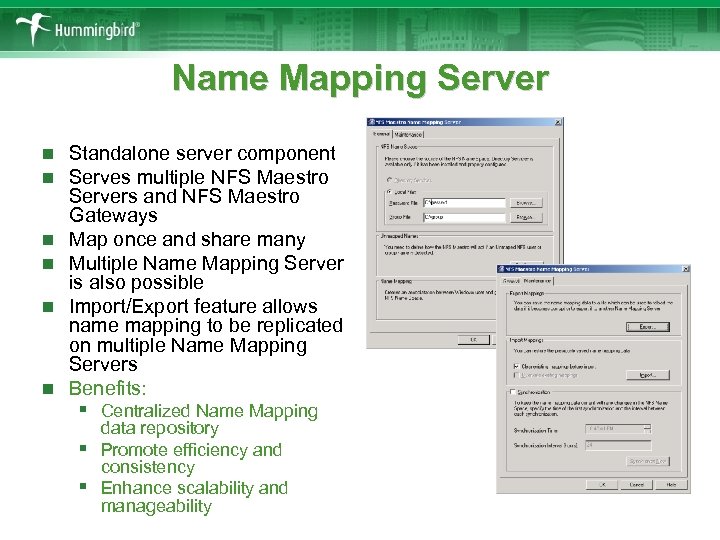Switch to Maintenance tab in back dialog

(408, 135)
